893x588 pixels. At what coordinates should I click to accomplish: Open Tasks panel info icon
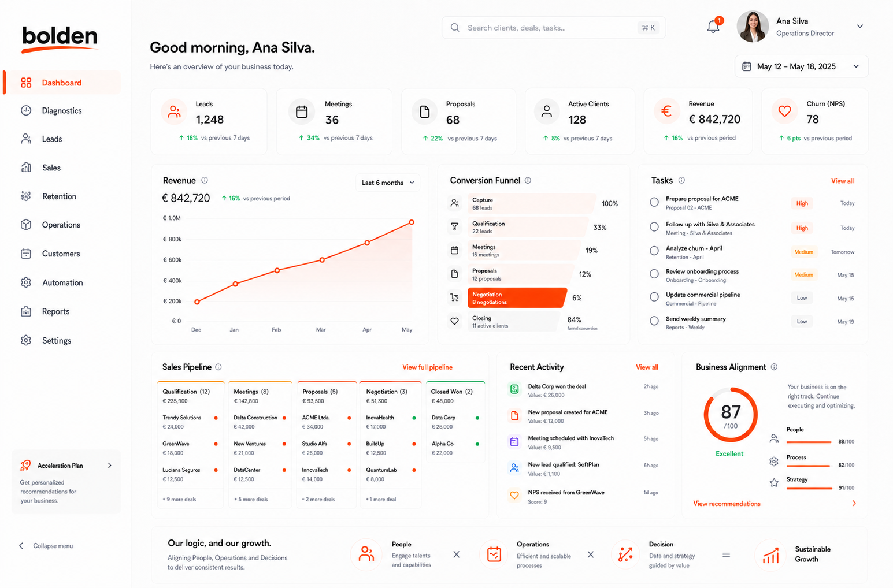pos(681,180)
